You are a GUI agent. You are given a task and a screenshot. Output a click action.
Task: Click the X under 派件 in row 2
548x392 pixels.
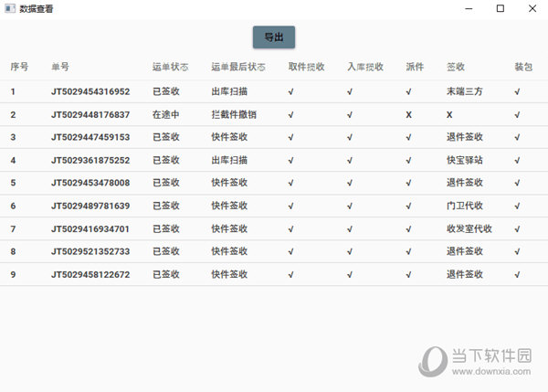(x=408, y=115)
